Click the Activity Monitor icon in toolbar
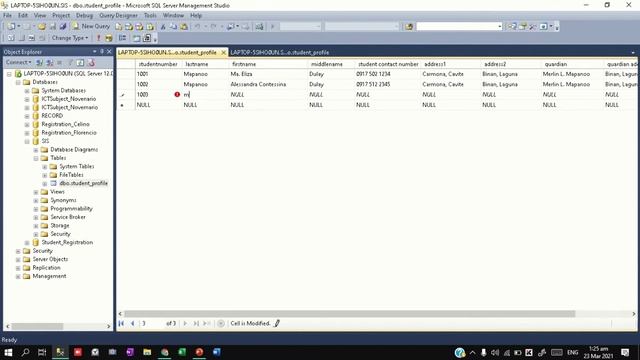 (259, 27)
